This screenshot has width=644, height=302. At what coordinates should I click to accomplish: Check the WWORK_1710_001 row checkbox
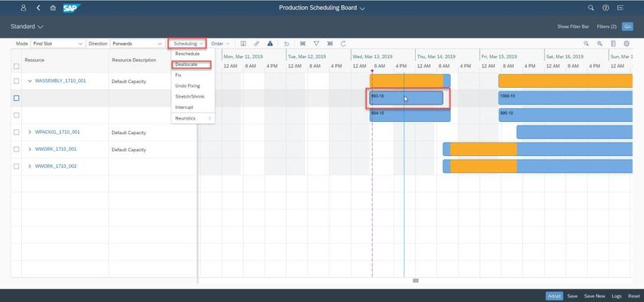pos(17,149)
